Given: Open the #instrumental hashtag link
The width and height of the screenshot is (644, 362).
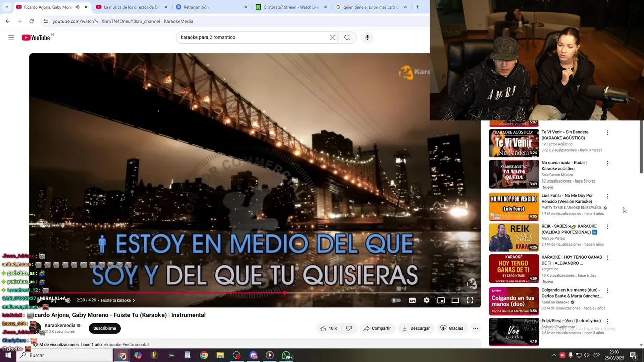Looking at the screenshot, I should (136, 345).
